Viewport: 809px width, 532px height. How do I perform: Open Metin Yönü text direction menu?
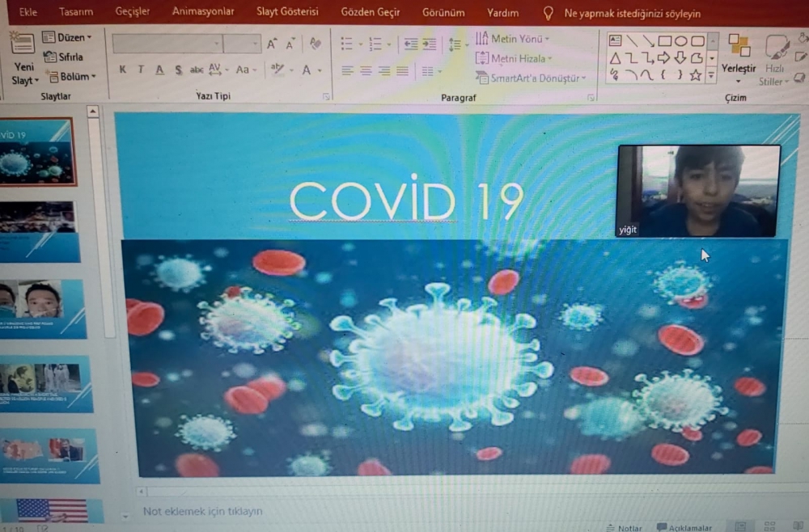tap(512, 39)
